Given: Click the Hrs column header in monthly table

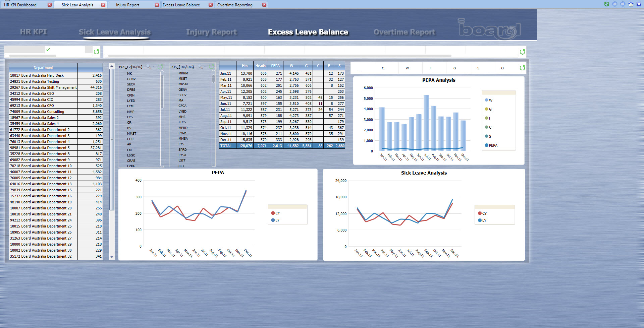Looking at the screenshot, I should (245, 66).
